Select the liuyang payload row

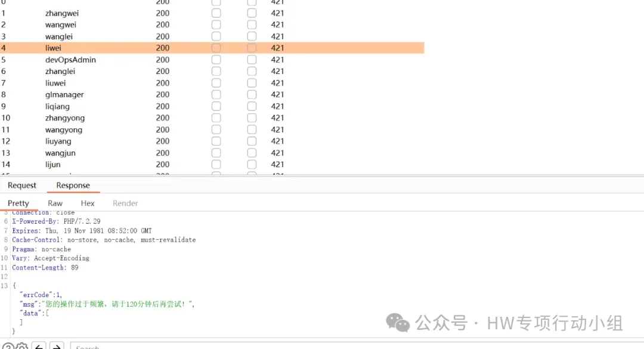[212, 141]
